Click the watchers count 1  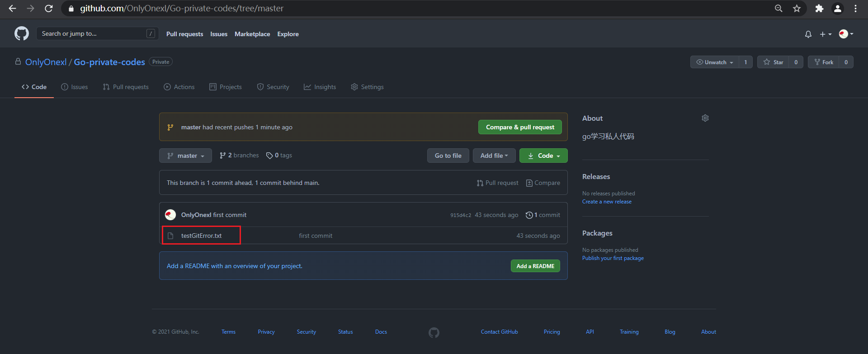(x=745, y=62)
